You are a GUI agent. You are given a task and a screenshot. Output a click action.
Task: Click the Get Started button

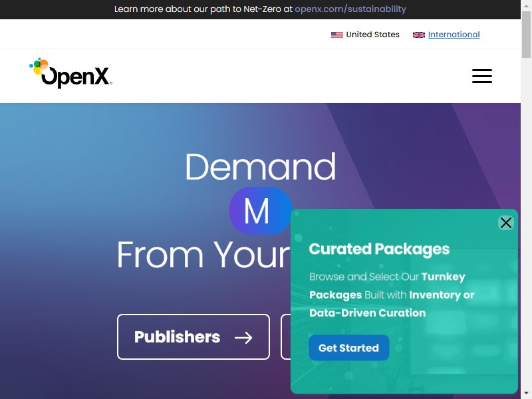pos(348,348)
